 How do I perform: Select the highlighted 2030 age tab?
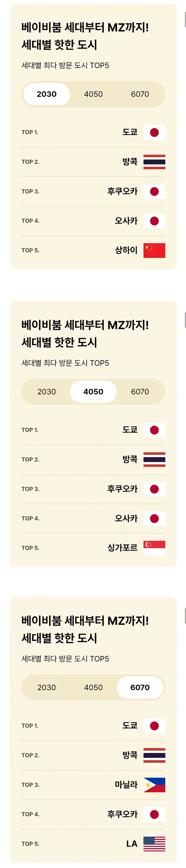click(47, 94)
